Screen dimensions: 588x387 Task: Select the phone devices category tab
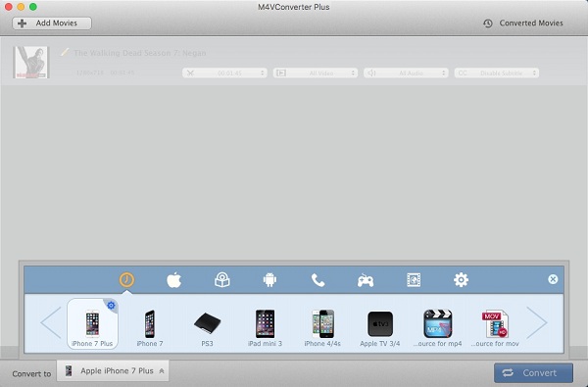tap(318, 280)
